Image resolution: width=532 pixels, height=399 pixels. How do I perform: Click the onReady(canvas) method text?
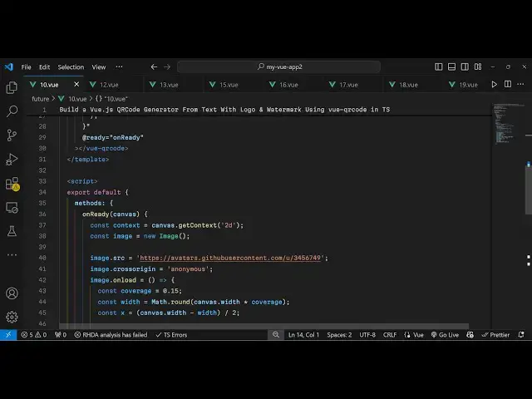click(x=111, y=214)
